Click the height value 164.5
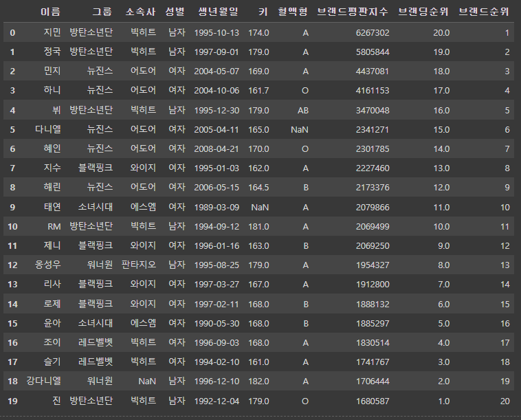 258,188
